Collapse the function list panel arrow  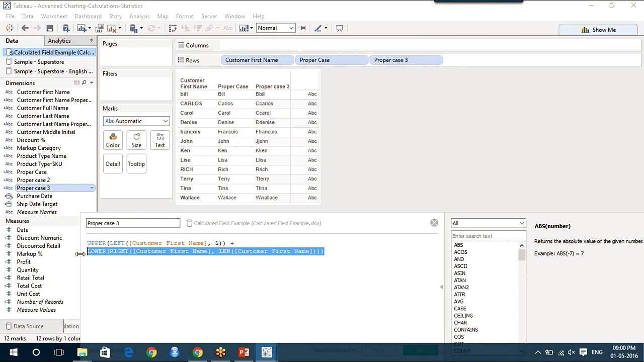pyautogui.click(x=441, y=287)
